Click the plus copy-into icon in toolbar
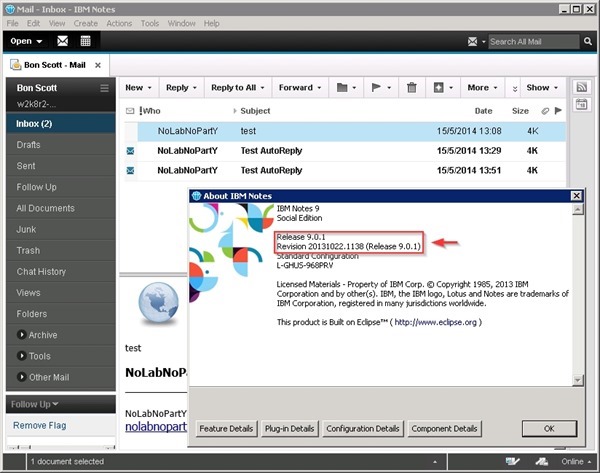This screenshot has width=600, height=473. point(439,88)
